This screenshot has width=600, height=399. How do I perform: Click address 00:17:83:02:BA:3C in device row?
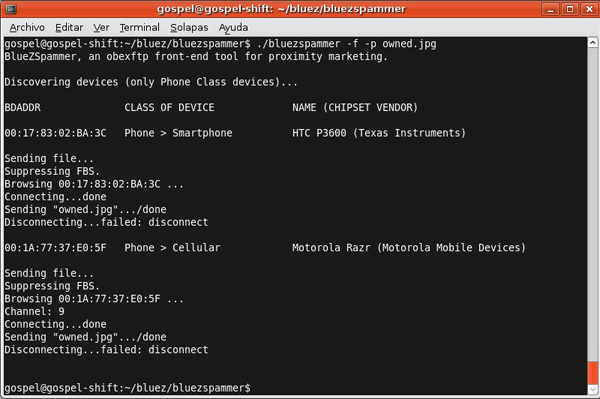point(55,133)
